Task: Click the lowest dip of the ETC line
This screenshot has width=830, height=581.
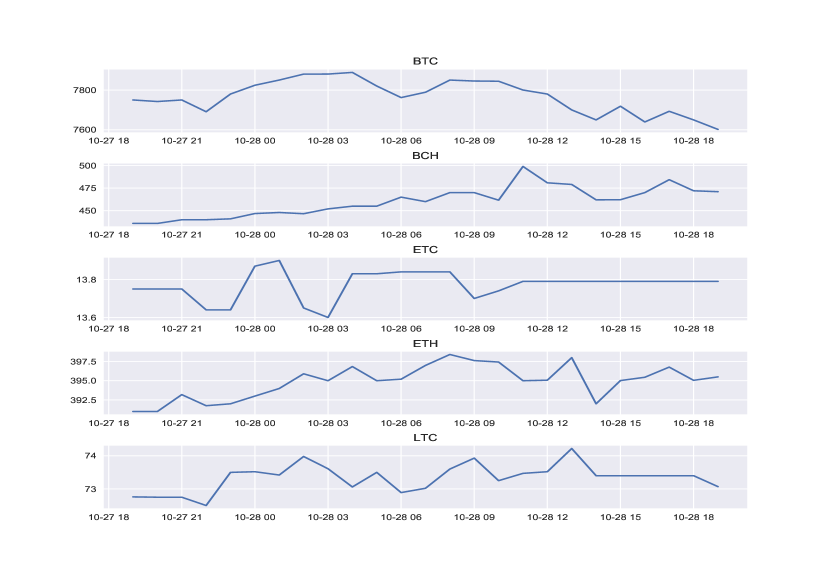Action: point(328,317)
